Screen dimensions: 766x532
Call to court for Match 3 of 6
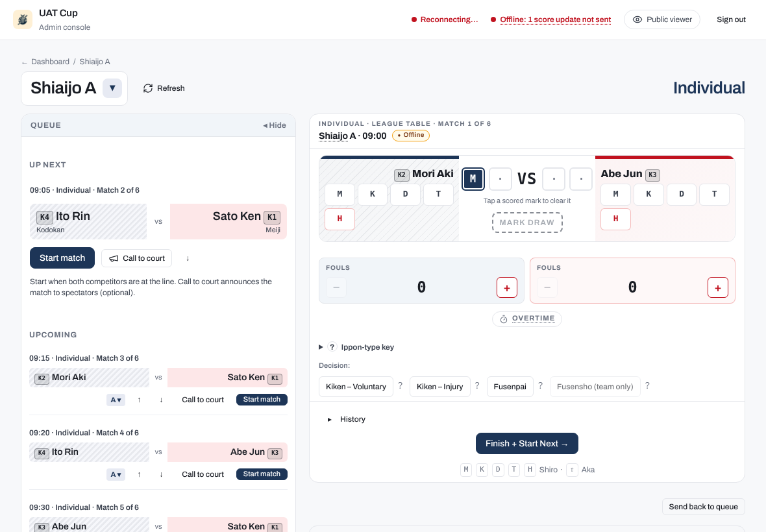(x=203, y=400)
